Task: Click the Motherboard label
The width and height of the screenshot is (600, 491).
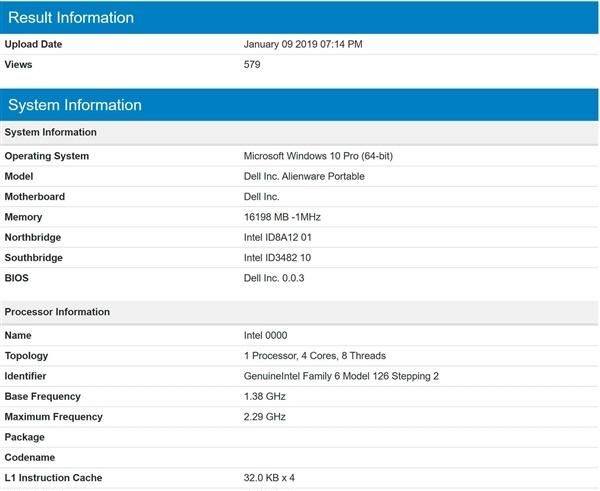Action: tap(35, 197)
